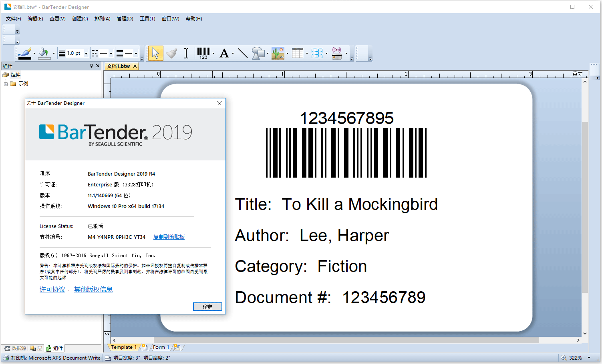Image resolution: width=602 pixels, height=364 pixels.
Task: Open the 其他版权信息 link
Action: point(93,290)
